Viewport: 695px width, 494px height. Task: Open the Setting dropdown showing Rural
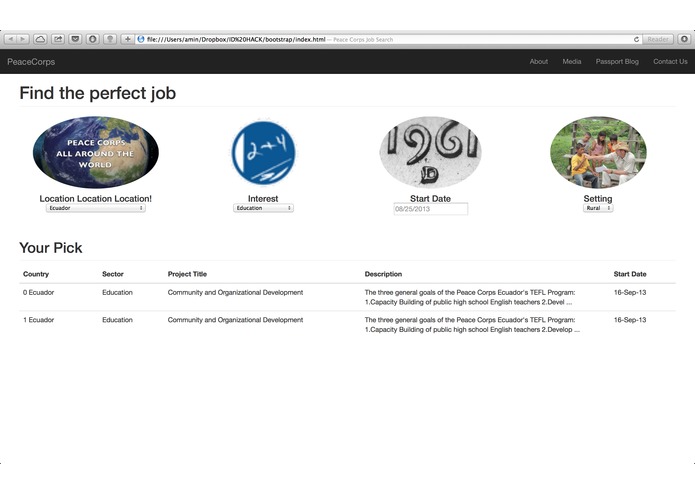coord(598,208)
